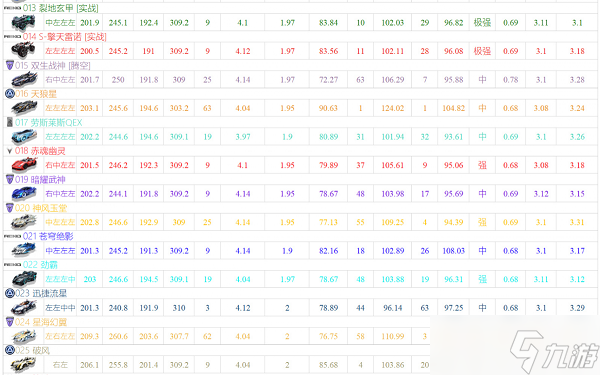This screenshot has width=600, height=375.
Task: Click the 200.5 value in S-擎天雷诺 row
Action: tap(90, 51)
